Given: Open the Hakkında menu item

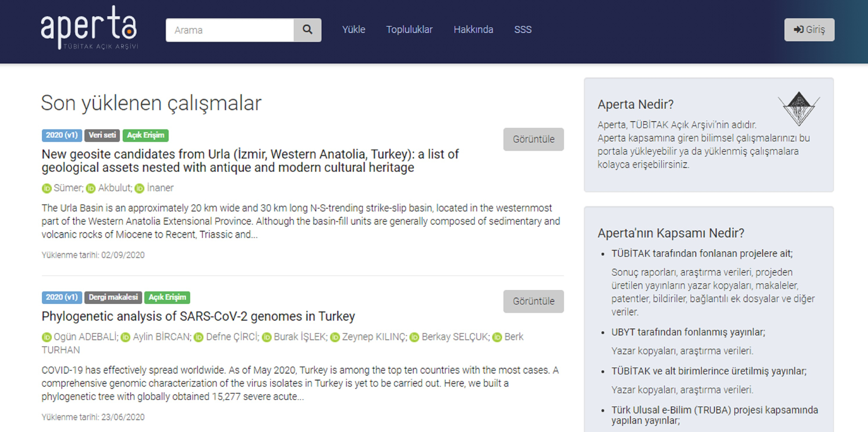Looking at the screenshot, I should click(473, 29).
